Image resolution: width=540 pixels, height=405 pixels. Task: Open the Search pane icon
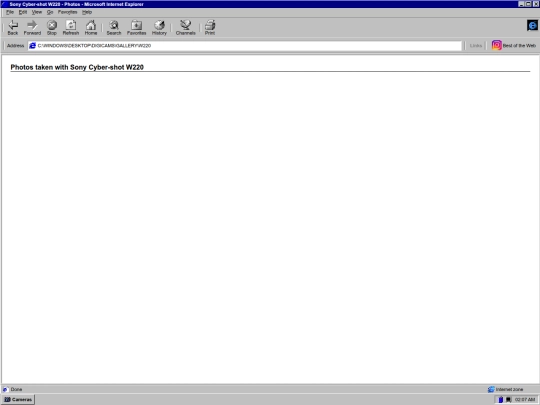coord(114,28)
